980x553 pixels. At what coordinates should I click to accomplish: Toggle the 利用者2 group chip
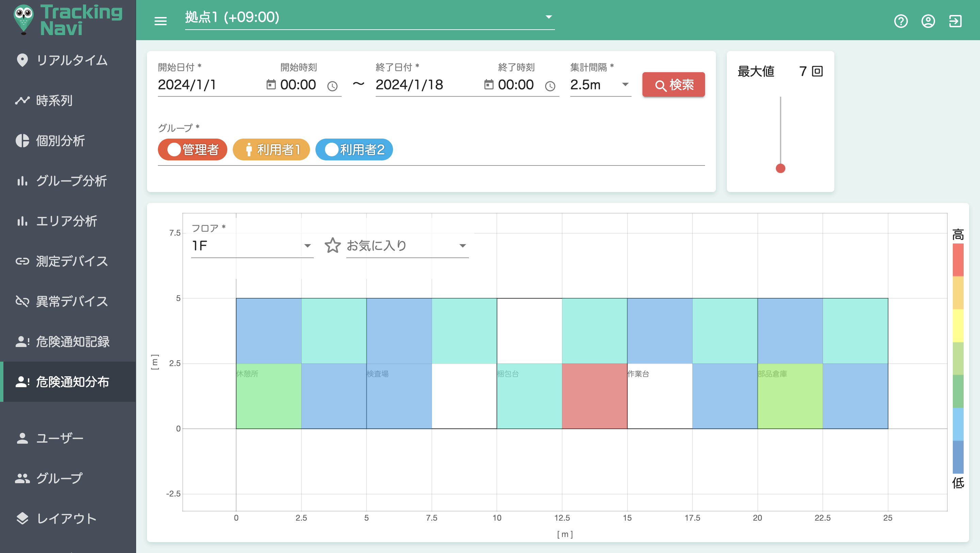[354, 149]
